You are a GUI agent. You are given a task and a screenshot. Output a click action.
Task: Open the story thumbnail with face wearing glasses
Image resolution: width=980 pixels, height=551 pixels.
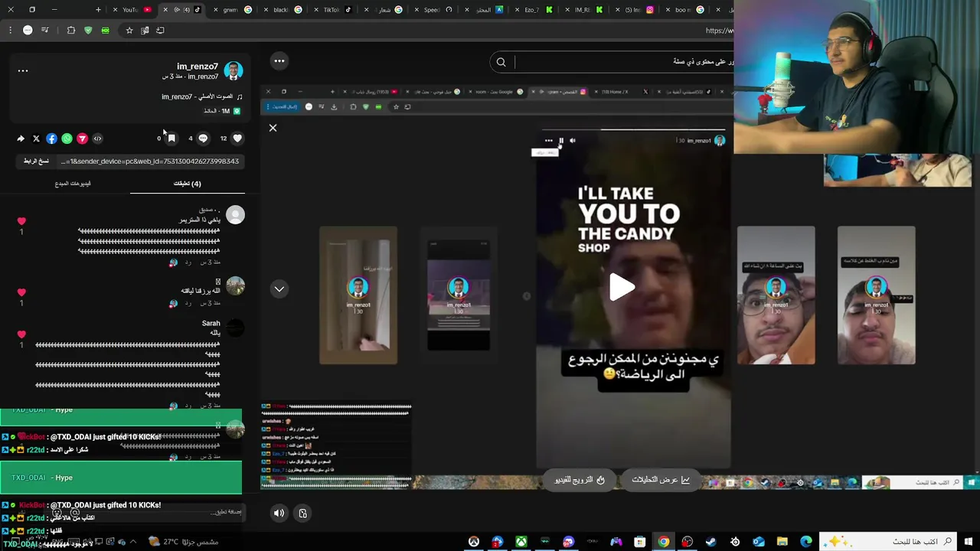coord(776,295)
